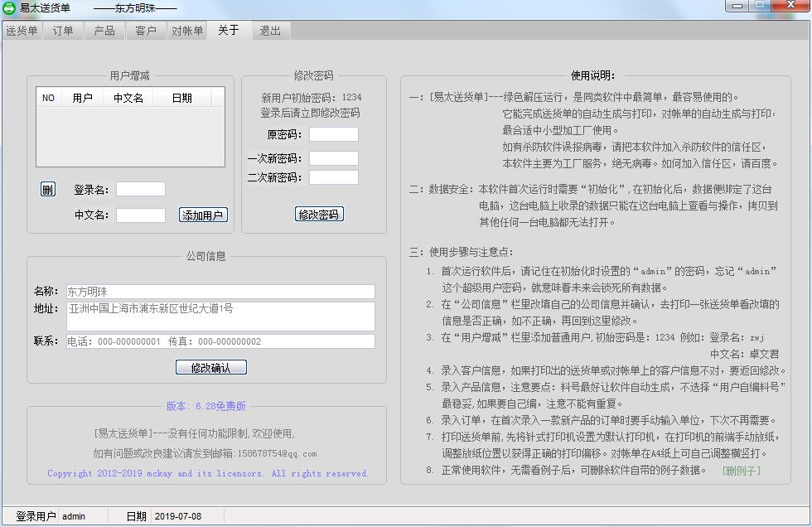
Task: Click the 中文名 column header in user list
Action: (x=128, y=97)
